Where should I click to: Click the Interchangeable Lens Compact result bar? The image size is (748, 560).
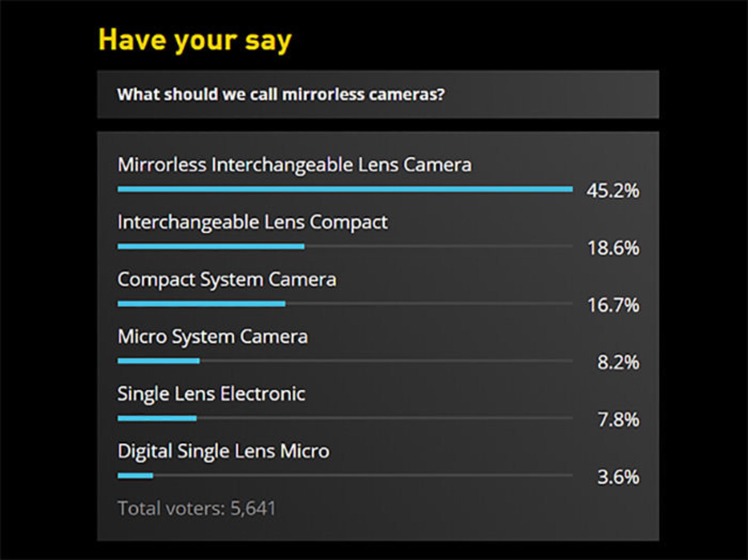tap(211, 246)
